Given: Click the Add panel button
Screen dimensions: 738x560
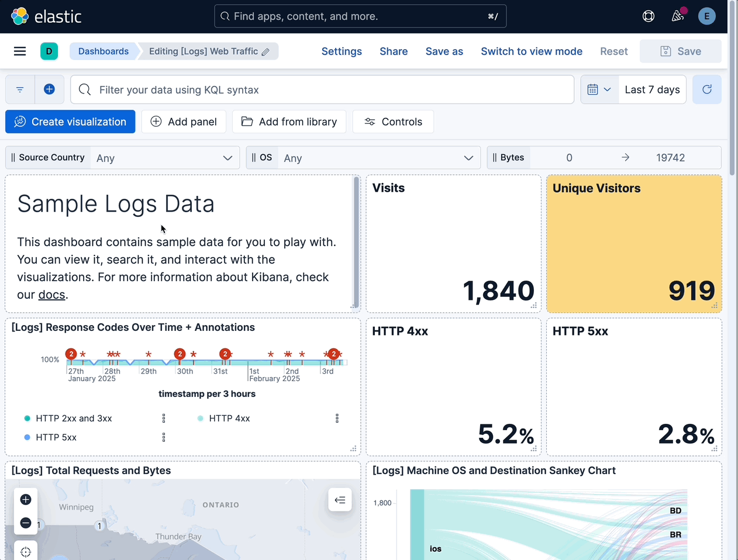Looking at the screenshot, I should 184,122.
